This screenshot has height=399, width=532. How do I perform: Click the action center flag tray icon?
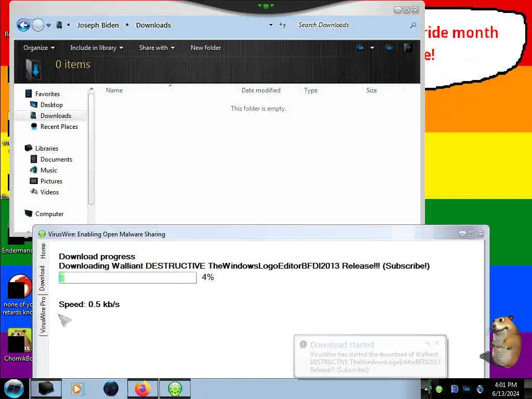tap(454, 389)
